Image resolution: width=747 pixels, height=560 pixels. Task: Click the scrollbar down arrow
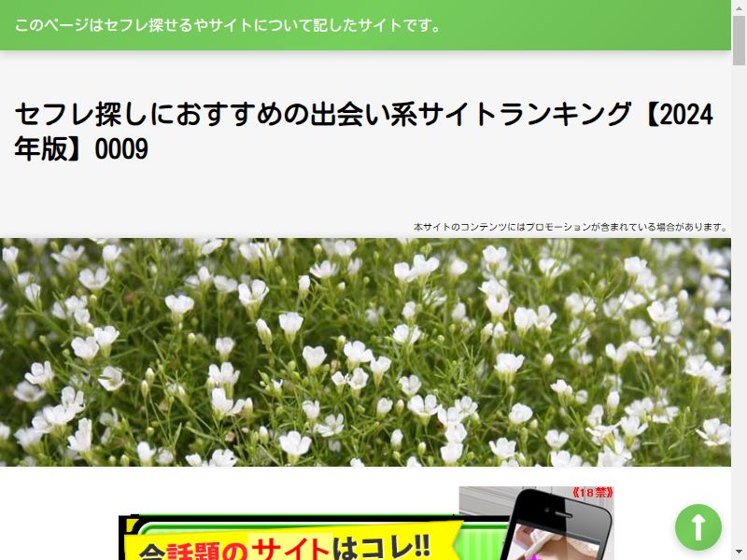tap(739, 553)
